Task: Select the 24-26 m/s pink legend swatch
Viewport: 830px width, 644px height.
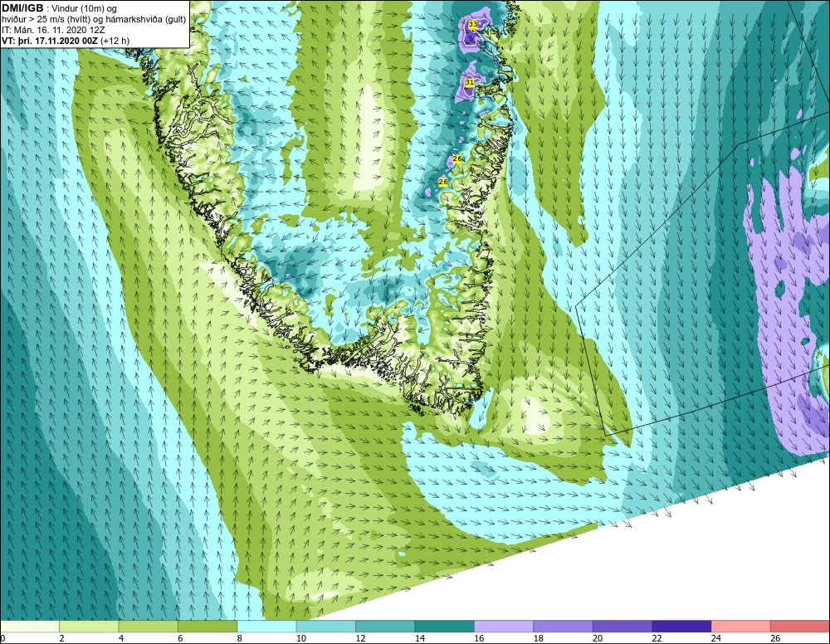Action: (741, 627)
